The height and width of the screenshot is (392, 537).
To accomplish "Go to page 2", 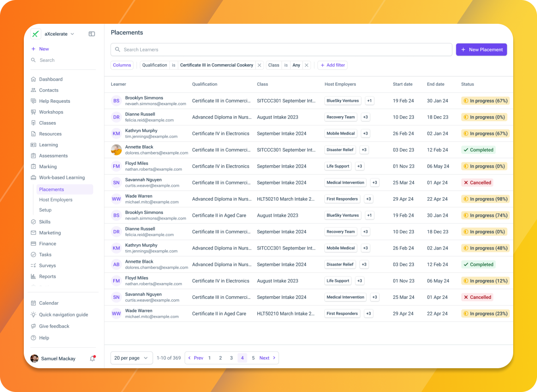I will 220,358.
